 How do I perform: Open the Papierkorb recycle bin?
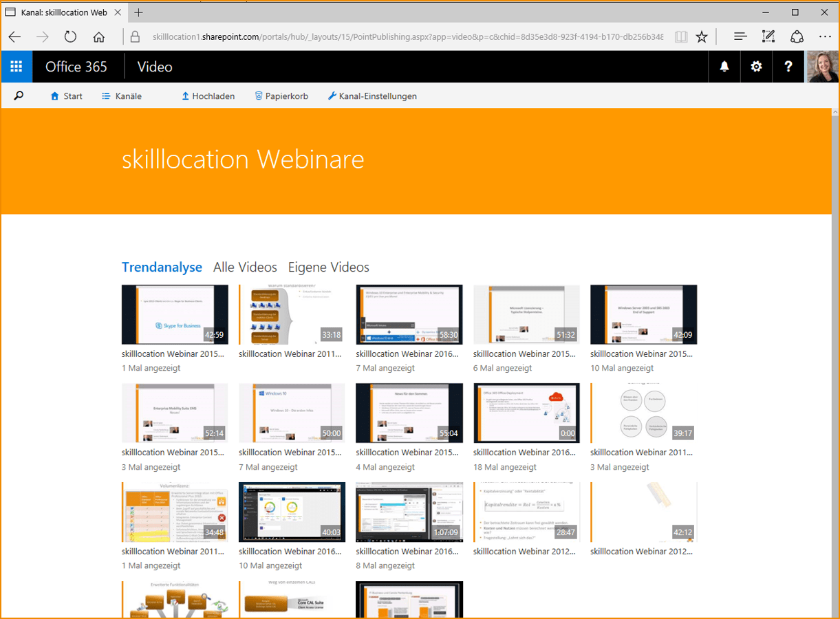pos(281,96)
